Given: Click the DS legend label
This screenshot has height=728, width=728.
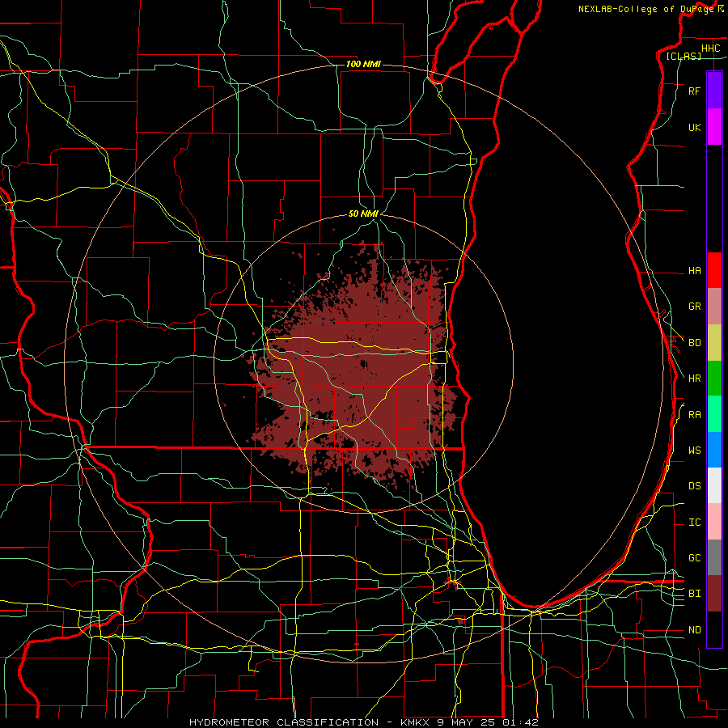Looking at the screenshot, I should [x=694, y=486].
